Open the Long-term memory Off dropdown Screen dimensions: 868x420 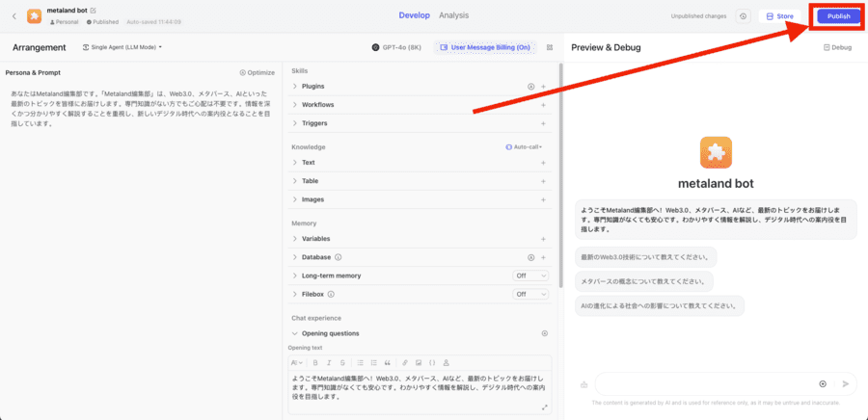(530, 276)
